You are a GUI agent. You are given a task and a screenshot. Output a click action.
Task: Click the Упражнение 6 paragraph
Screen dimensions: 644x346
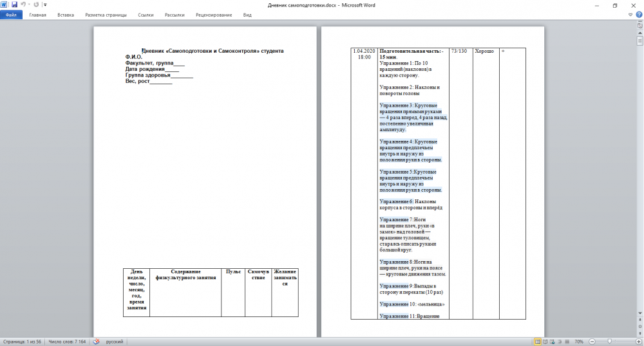[411, 205]
